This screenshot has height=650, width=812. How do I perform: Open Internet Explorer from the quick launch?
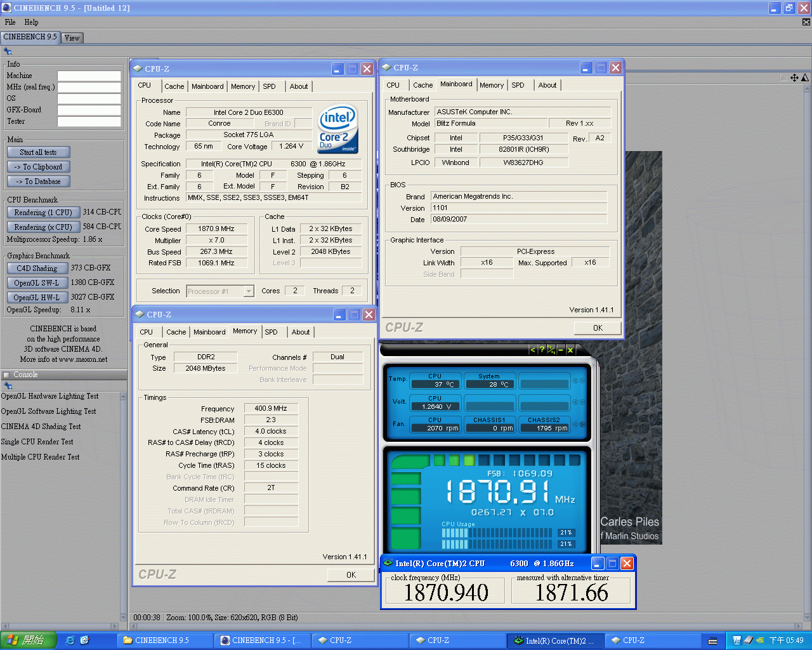click(70, 640)
